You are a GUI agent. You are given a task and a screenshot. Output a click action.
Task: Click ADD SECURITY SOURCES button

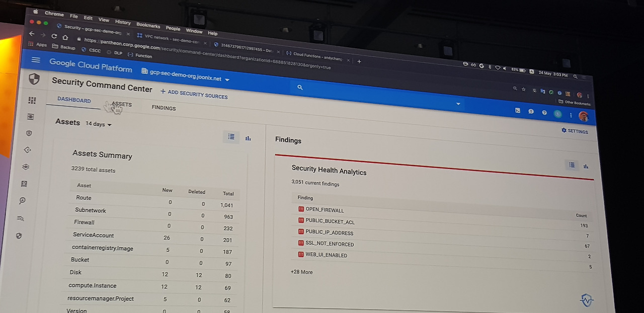pos(194,94)
